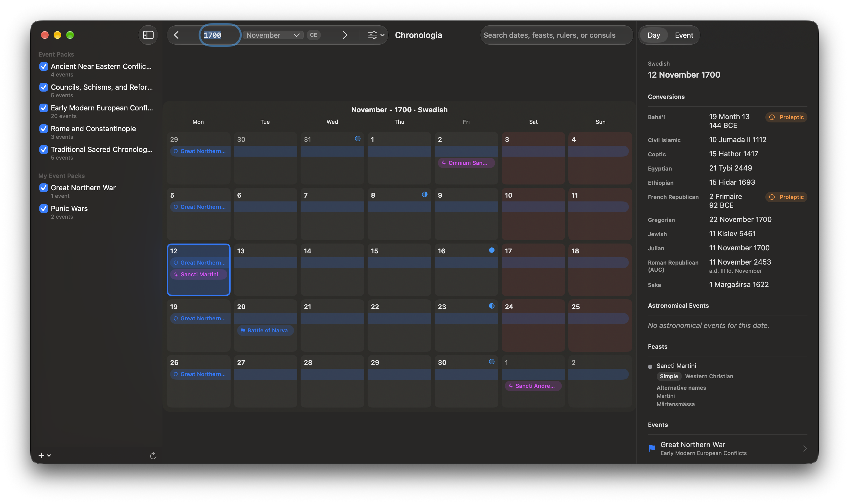Select the Battle of Narva event

click(265, 330)
